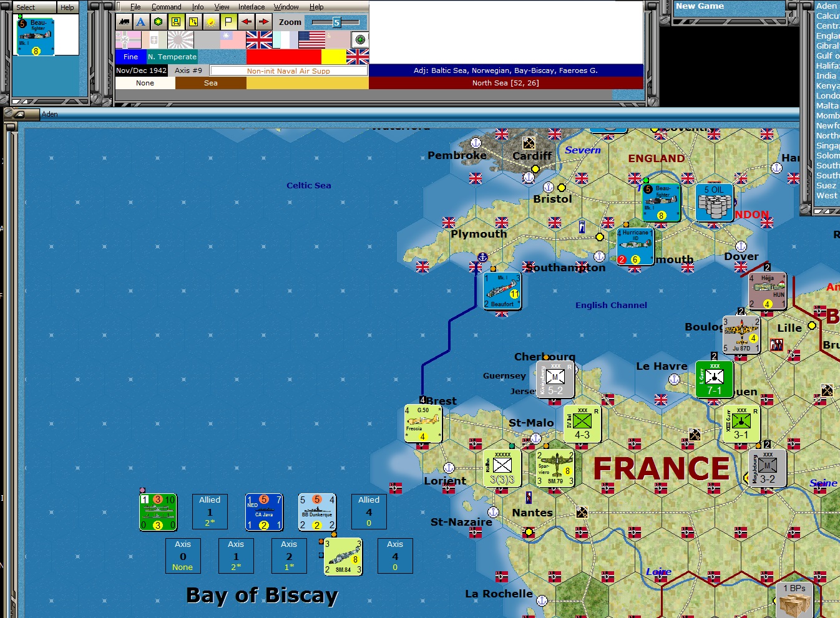
Task: Open the View menu
Action: pyautogui.click(x=222, y=7)
